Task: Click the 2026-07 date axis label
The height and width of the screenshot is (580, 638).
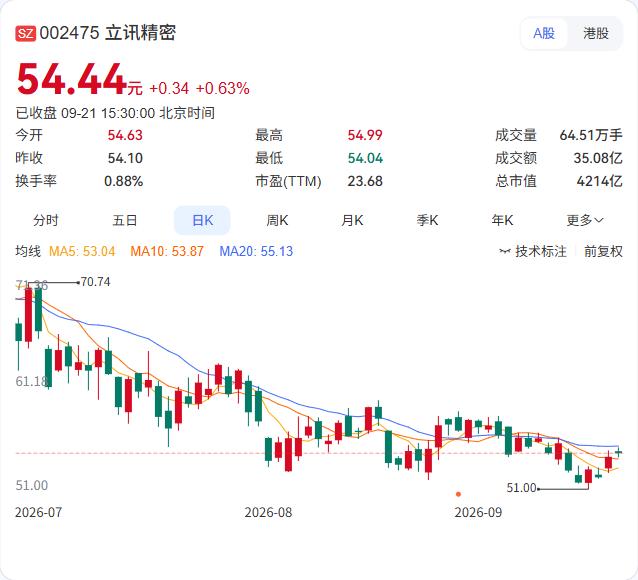Action: (39, 512)
